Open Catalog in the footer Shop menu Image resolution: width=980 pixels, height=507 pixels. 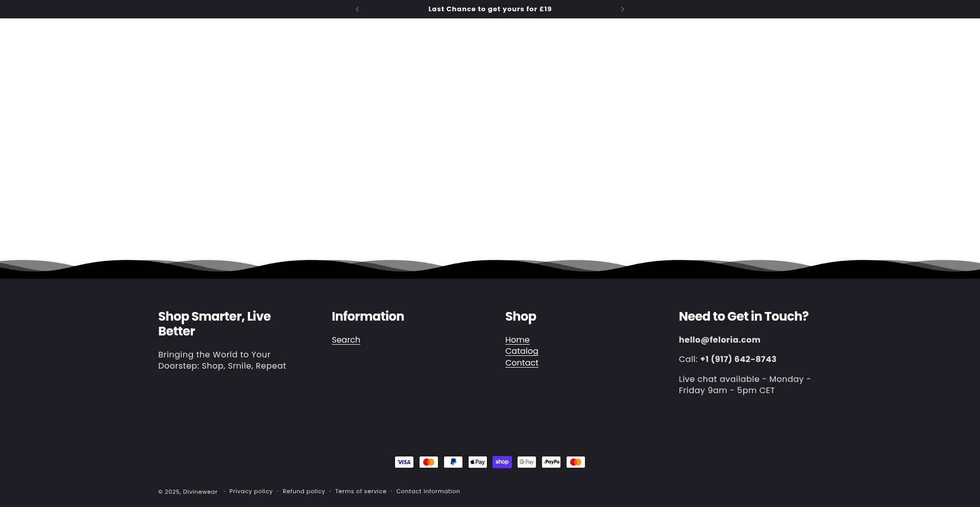pyautogui.click(x=521, y=351)
